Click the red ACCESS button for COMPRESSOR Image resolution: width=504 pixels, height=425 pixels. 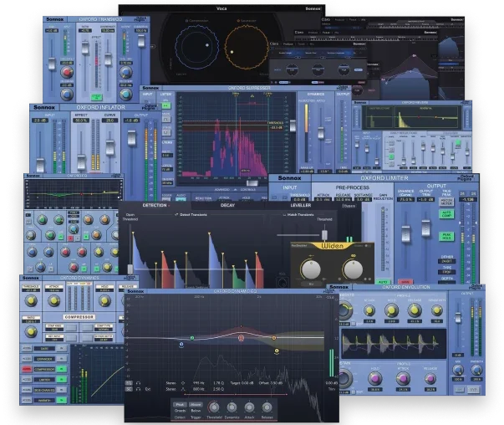[27, 369]
